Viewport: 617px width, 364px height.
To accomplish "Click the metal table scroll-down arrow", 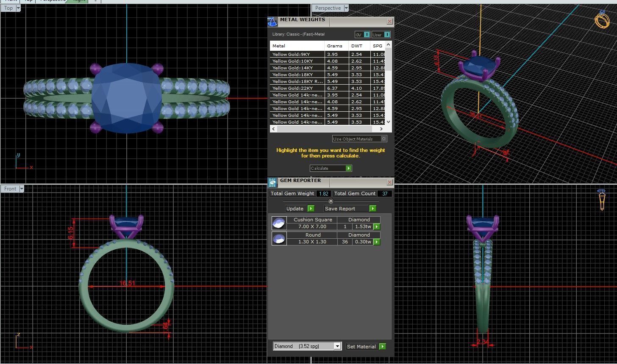I will (x=389, y=122).
